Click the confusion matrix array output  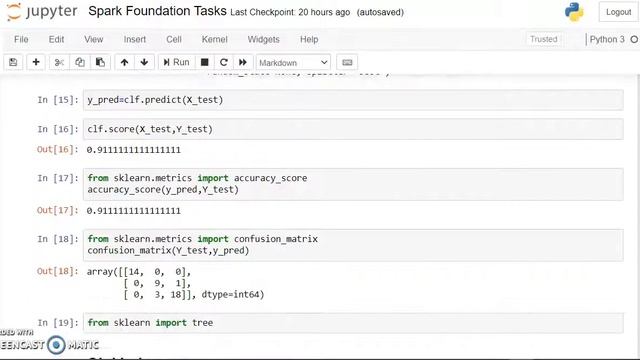pyautogui.click(x=176, y=283)
